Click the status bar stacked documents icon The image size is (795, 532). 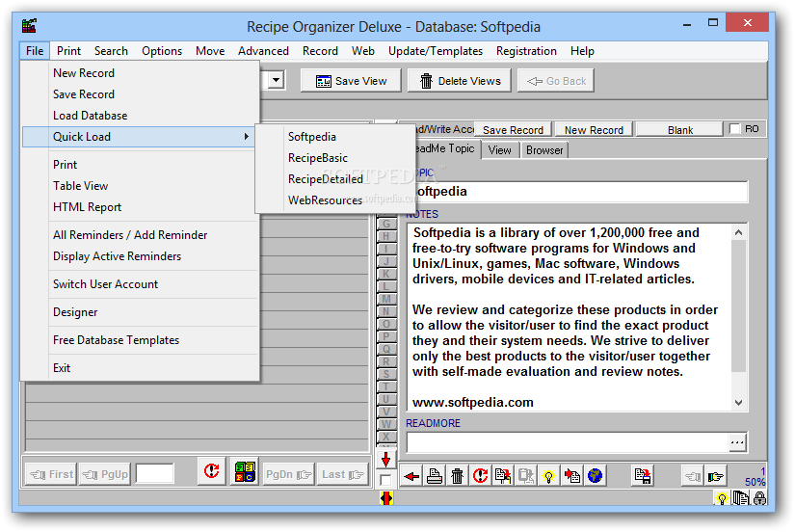pos(741,498)
